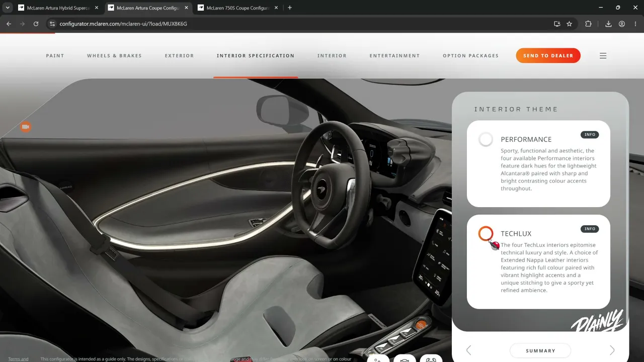This screenshot has width=644, height=362.
Task: Click the PERFORMANCE theme title
Action: (x=526, y=139)
